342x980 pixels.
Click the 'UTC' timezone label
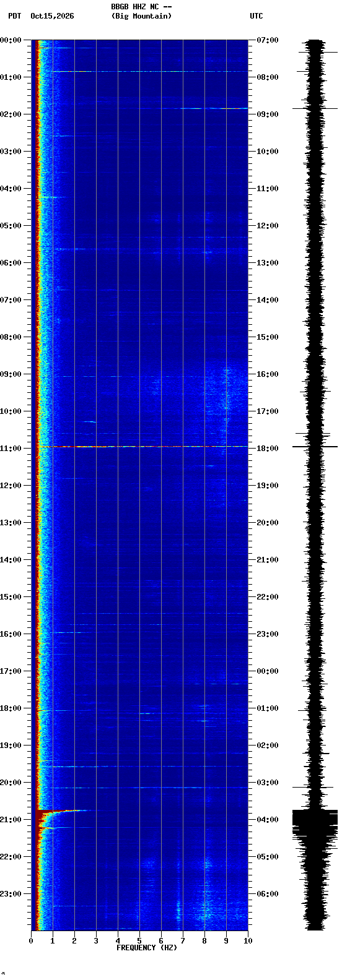coord(256,16)
